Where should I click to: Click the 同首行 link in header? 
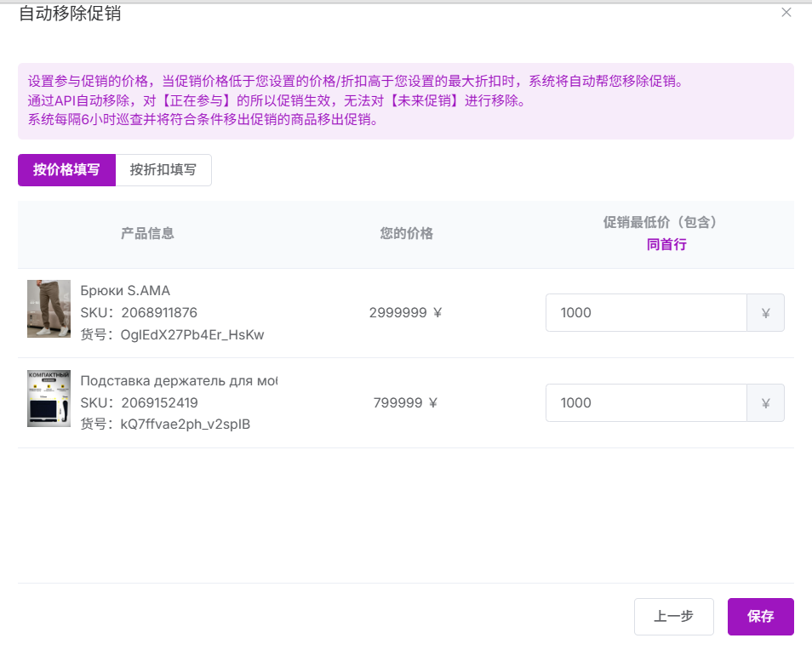[x=666, y=244]
